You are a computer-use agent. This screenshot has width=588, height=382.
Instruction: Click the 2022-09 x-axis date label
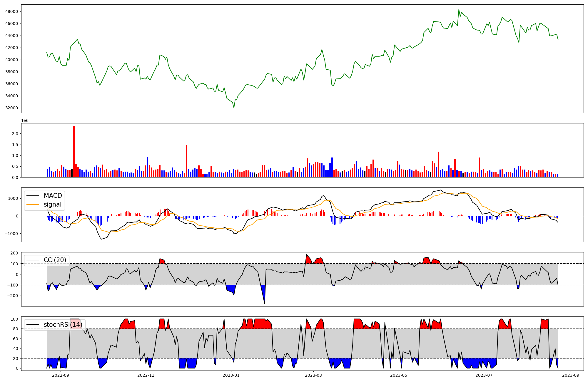[61, 375]
